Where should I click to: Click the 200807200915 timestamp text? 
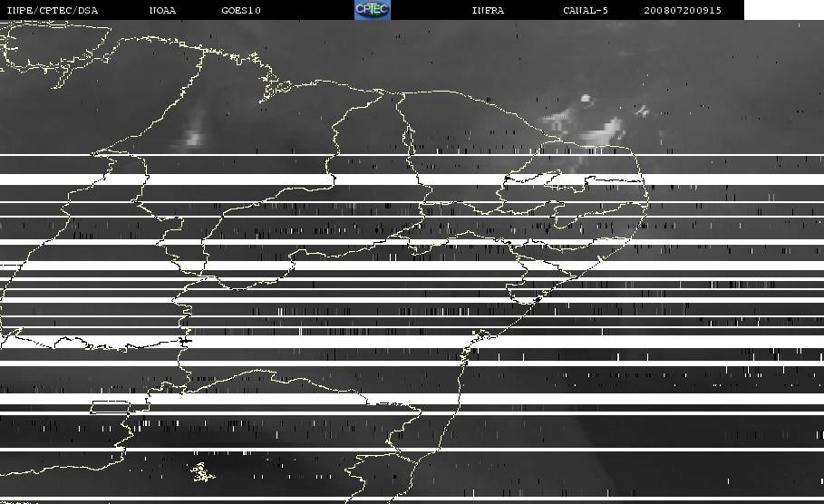[683, 10]
